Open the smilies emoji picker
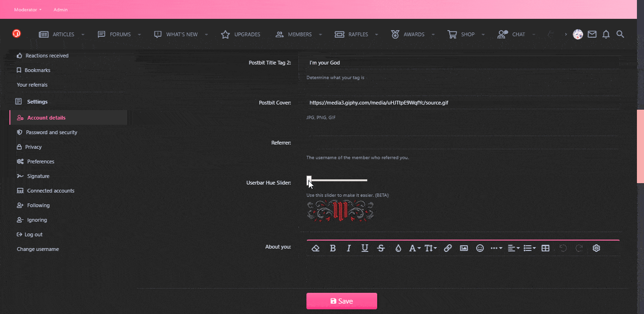Viewport: 644px width, 314px height. tap(480, 248)
